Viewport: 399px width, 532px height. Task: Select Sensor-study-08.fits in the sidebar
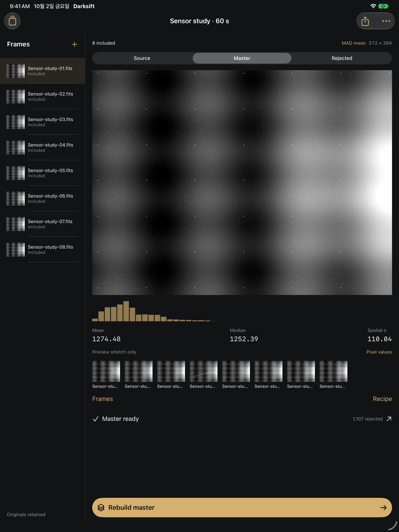coord(43,249)
